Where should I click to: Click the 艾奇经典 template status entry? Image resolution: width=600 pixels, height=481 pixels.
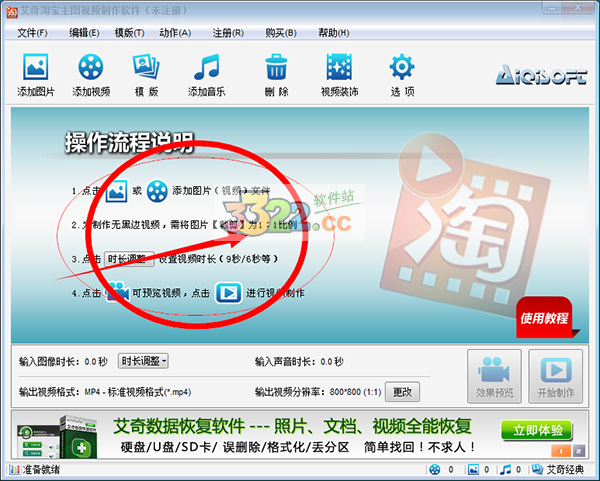tap(559, 470)
